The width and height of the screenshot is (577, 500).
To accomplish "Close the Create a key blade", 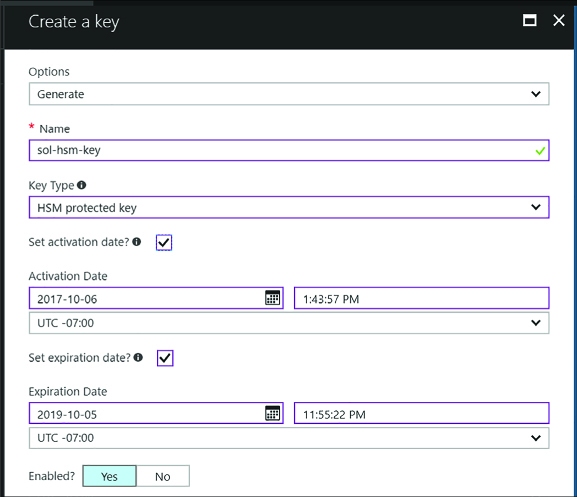I will point(559,20).
